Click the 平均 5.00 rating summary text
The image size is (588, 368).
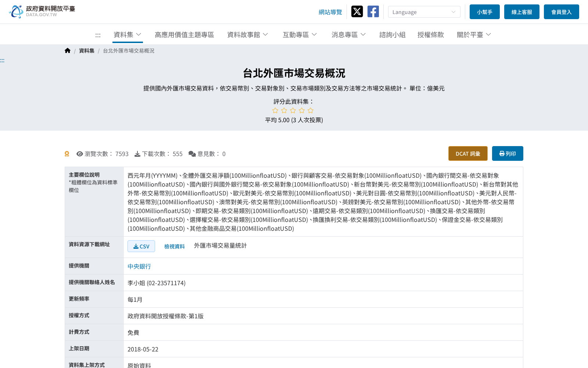tap(294, 120)
